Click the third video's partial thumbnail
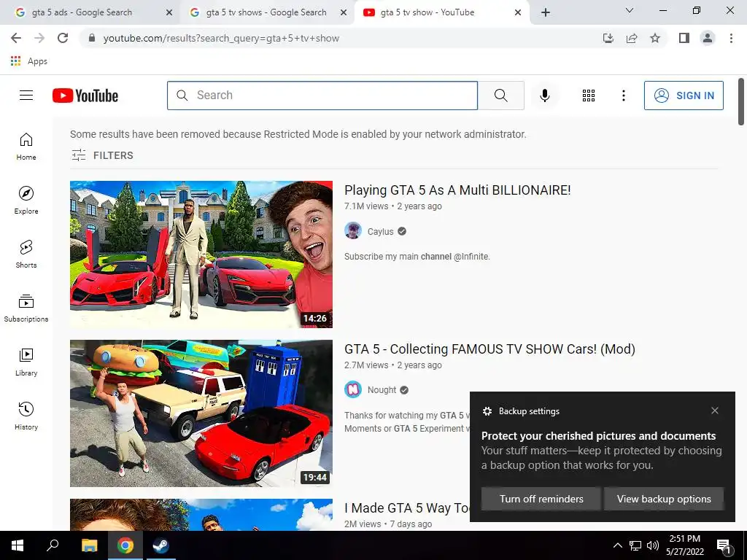Viewport: 747px width, 560px height. tap(201, 515)
